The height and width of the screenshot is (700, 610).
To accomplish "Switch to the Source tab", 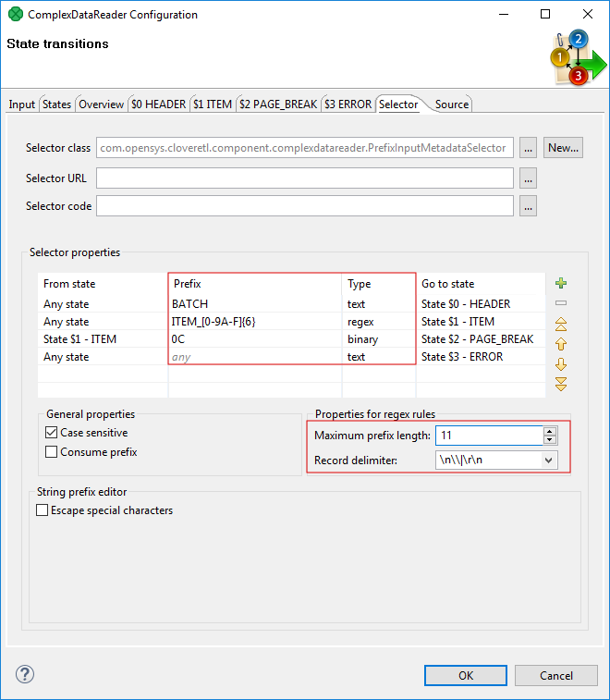I will click(x=451, y=104).
